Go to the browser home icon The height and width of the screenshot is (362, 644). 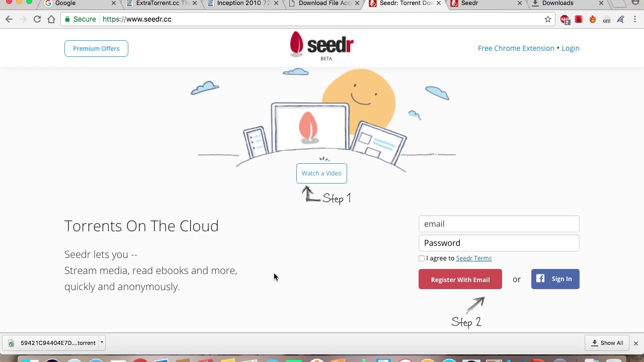pyautogui.click(x=51, y=19)
